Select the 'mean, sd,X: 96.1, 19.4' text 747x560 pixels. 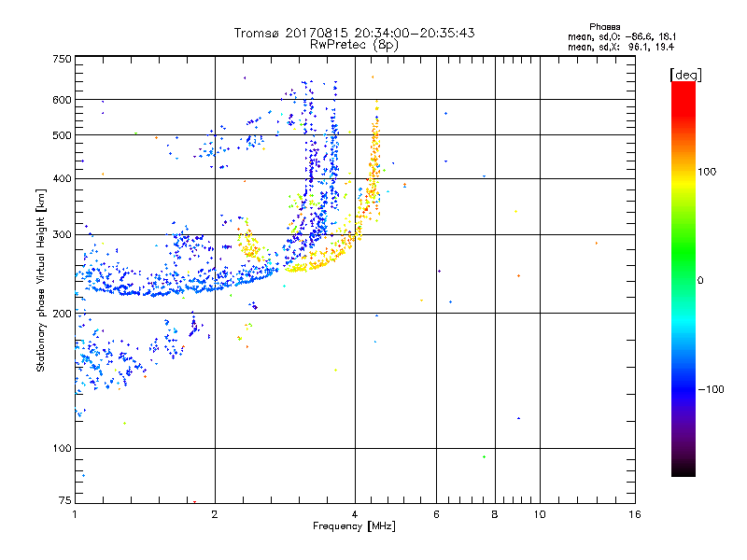[621, 47]
